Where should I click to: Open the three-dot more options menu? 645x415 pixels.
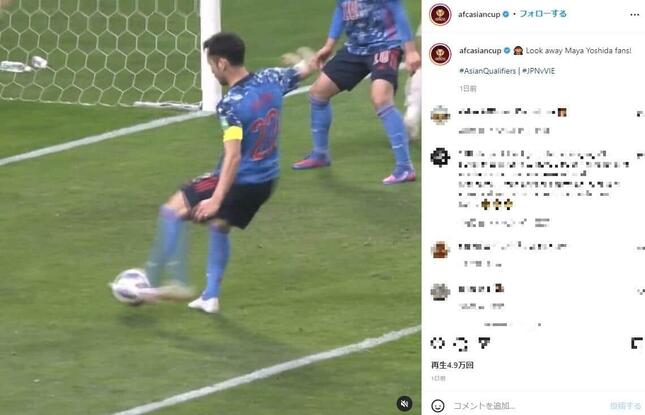click(x=634, y=14)
